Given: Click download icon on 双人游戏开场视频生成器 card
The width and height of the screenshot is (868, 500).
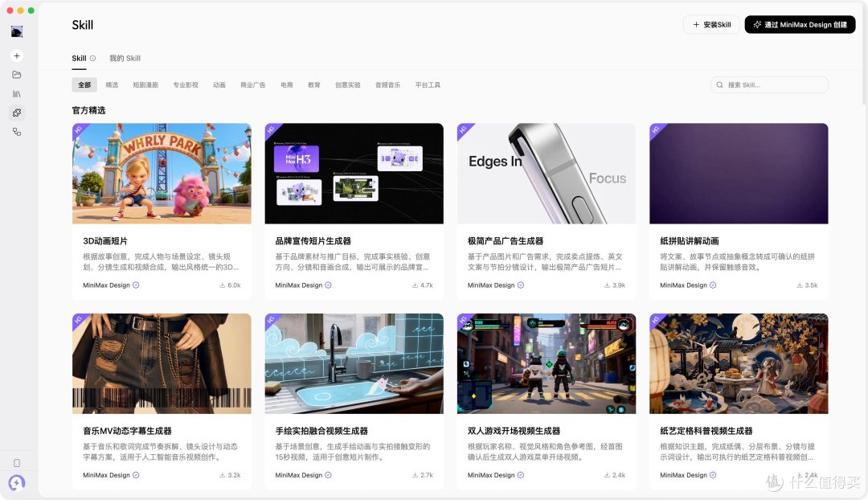Looking at the screenshot, I should tap(608, 475).
